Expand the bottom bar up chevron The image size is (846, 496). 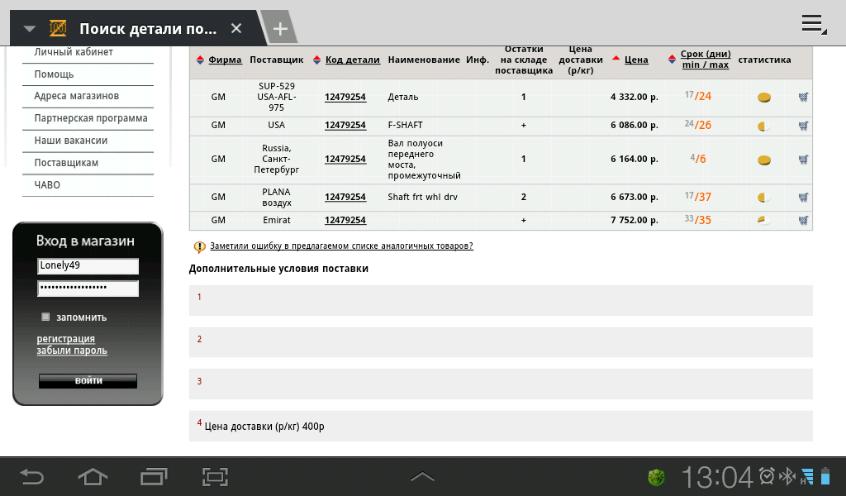(x=422, y=477)
